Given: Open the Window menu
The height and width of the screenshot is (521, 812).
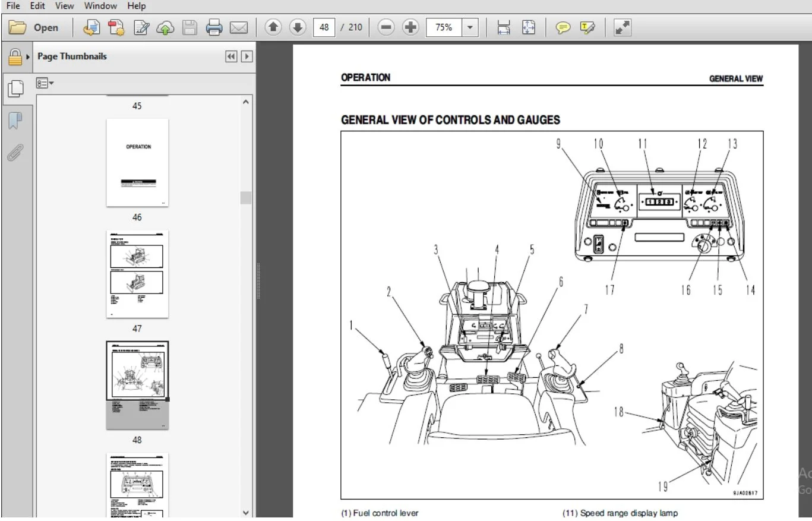Looking at the screenshot, I should click(x=100, y=6).
